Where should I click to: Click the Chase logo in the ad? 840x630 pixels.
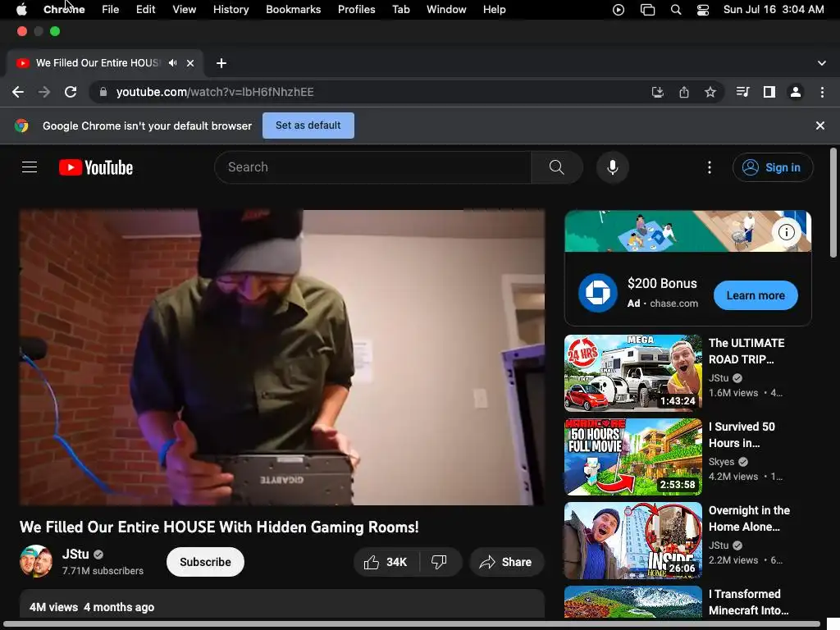click(x=597, y=293)
